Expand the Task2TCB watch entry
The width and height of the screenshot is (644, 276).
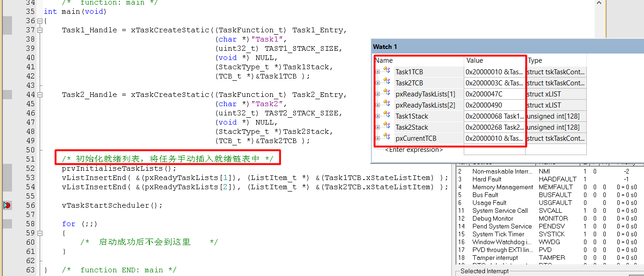coord(378,83)
